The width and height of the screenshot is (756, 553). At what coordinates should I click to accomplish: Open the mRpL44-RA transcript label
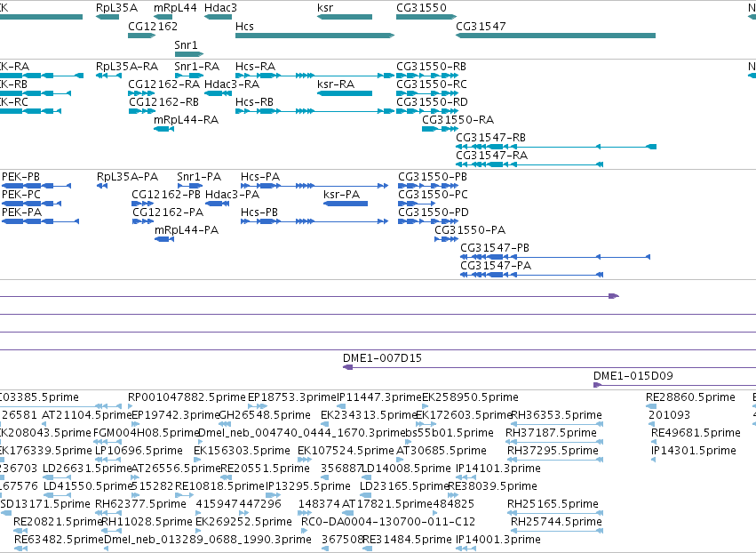(x=186, y=120)
